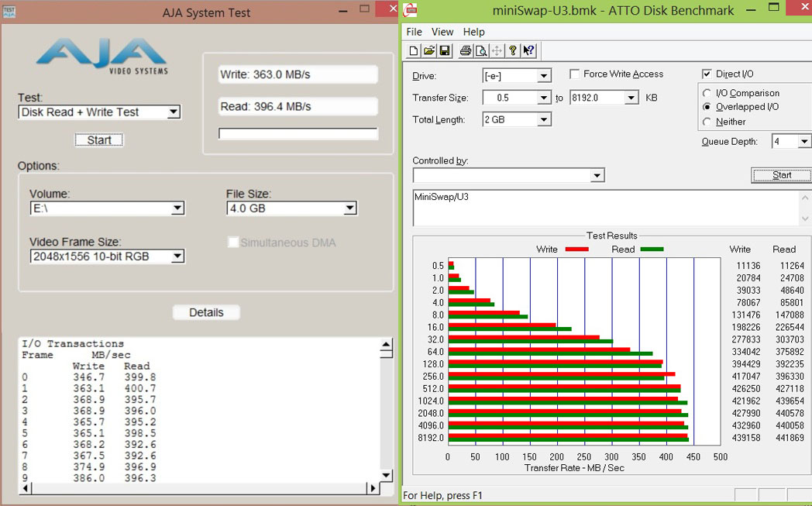This screenshot has width=812, height=506.
Task: Click the AJA System Test title bar icon
Action: 9,12
